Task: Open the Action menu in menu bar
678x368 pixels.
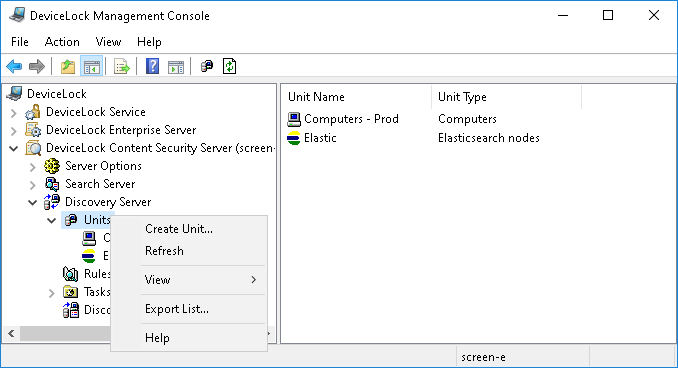Action: pos(62,42)
